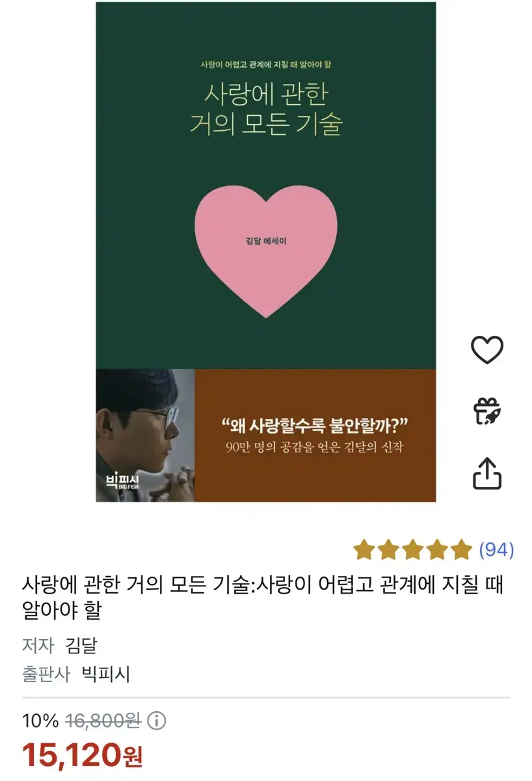Click the struck-through 16,800원 price

pos(102,720)
